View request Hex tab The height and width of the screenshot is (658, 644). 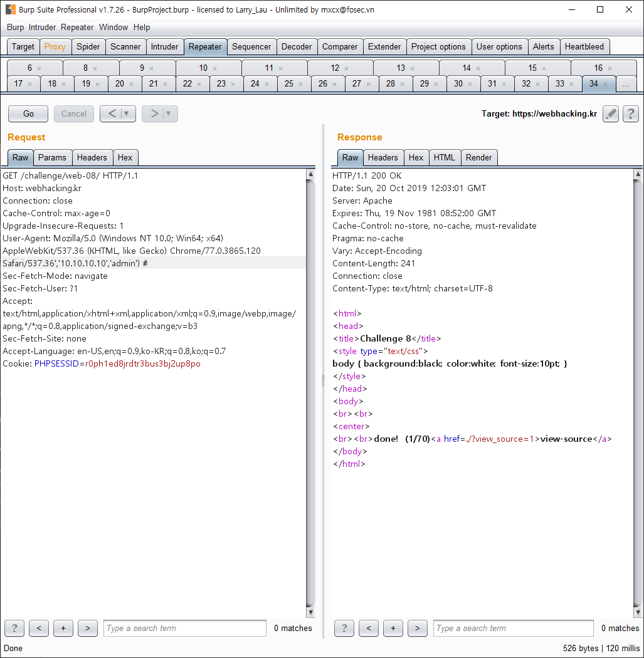125,158
